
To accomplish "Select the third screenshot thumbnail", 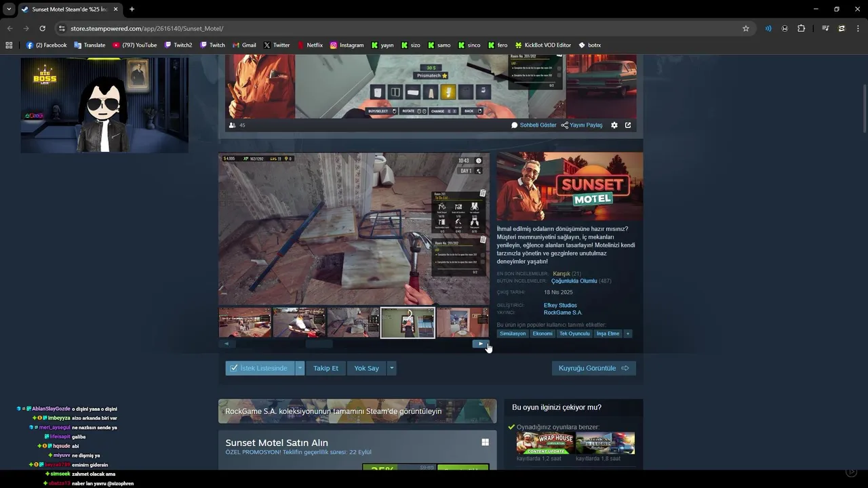I will point(353,323).
